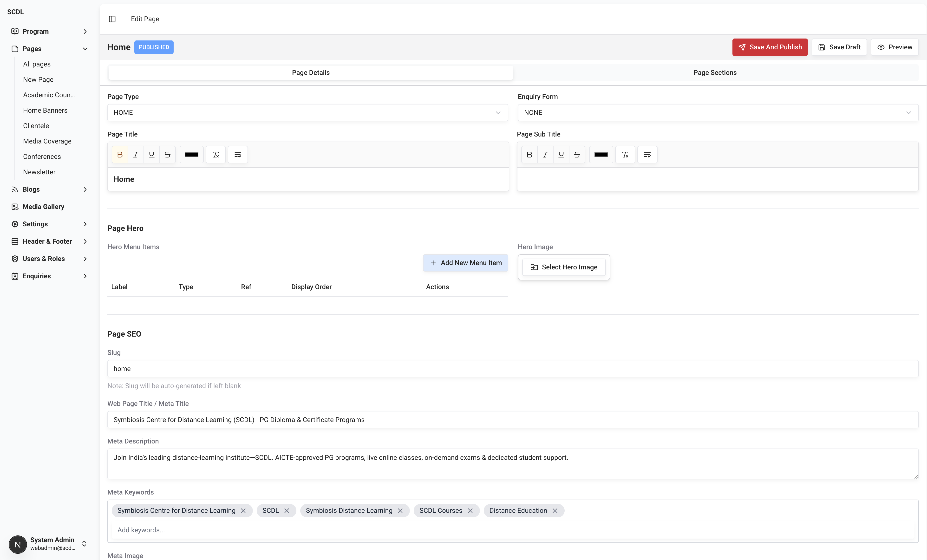Open Media Gallery from sidebar
The height and width of the screenshot is (560, 927).
pyautogui.click(x=43, y=207)
